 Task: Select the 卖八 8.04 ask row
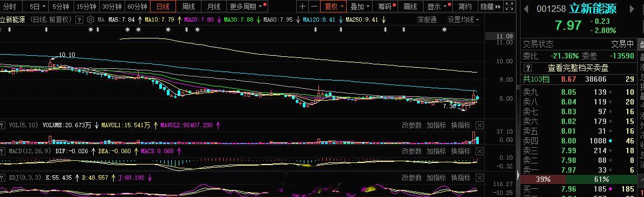(x=578, y=102)
